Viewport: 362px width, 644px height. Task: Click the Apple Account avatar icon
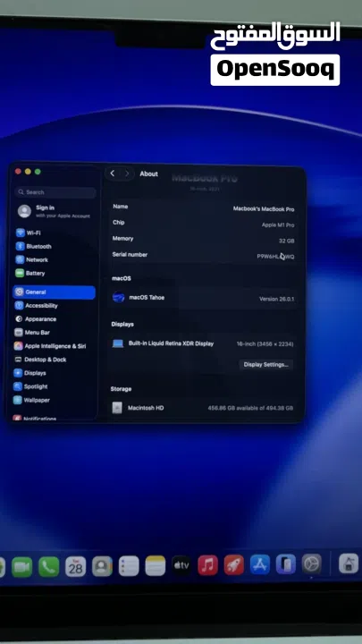25,211
